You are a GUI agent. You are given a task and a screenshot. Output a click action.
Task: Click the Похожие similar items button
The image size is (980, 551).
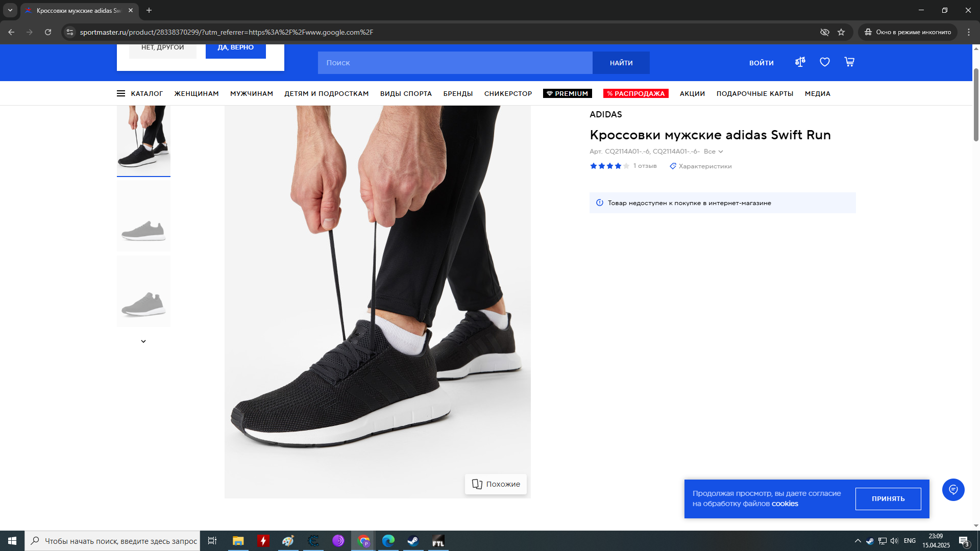coord(496,484)
